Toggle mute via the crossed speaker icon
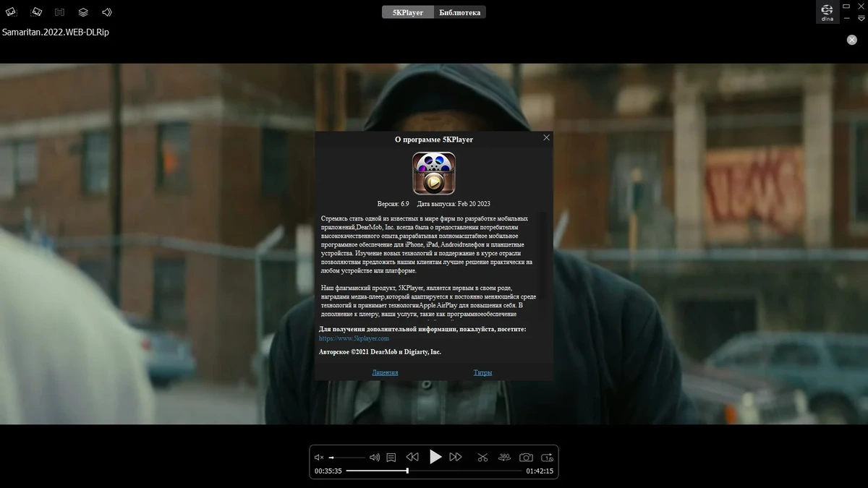This screenshot has width=868, height=488. pos(319,458)
